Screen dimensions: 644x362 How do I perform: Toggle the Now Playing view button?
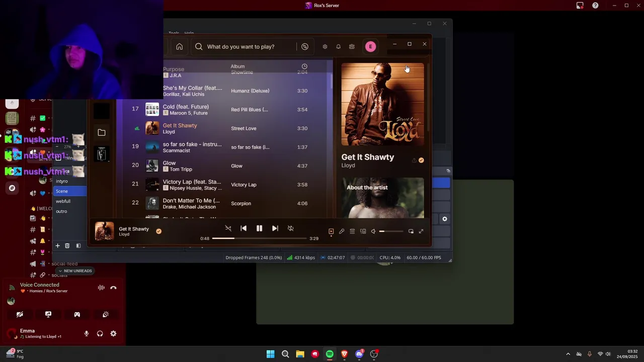(x=331, y=231)
